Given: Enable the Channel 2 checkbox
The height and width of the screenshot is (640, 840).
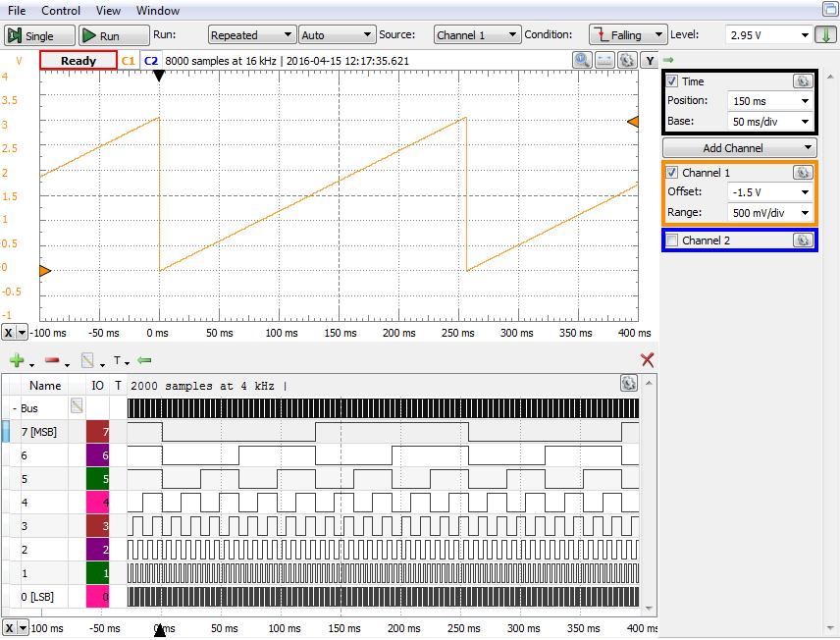Looking at the screenshot, I should coord(672,240).
